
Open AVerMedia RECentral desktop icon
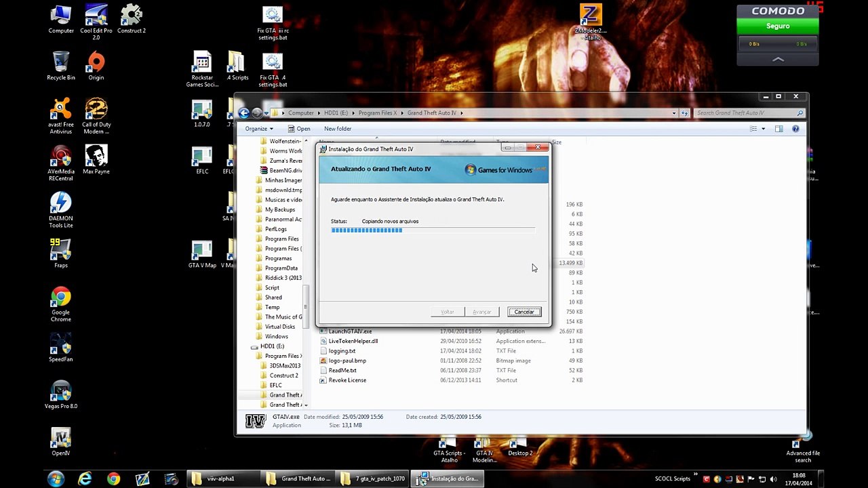pos(61,163)
